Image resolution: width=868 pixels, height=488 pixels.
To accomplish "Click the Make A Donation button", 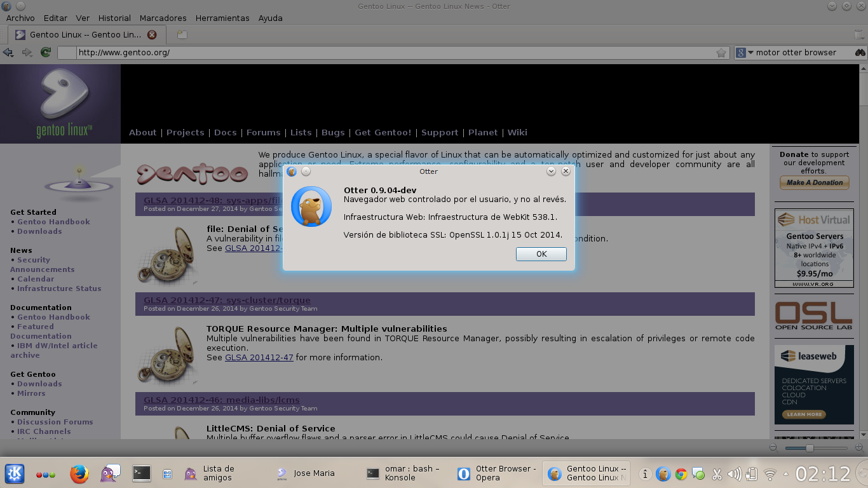I will [815, 182].
